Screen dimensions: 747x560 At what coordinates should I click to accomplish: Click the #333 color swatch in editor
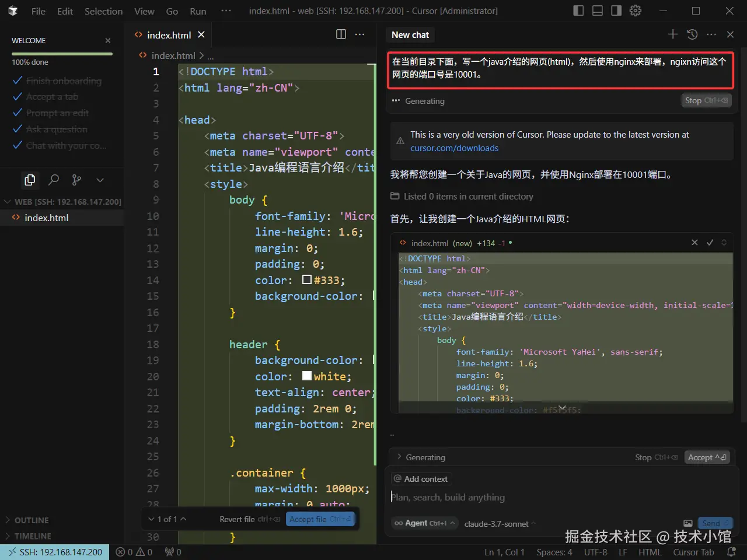tap(307, 279)
